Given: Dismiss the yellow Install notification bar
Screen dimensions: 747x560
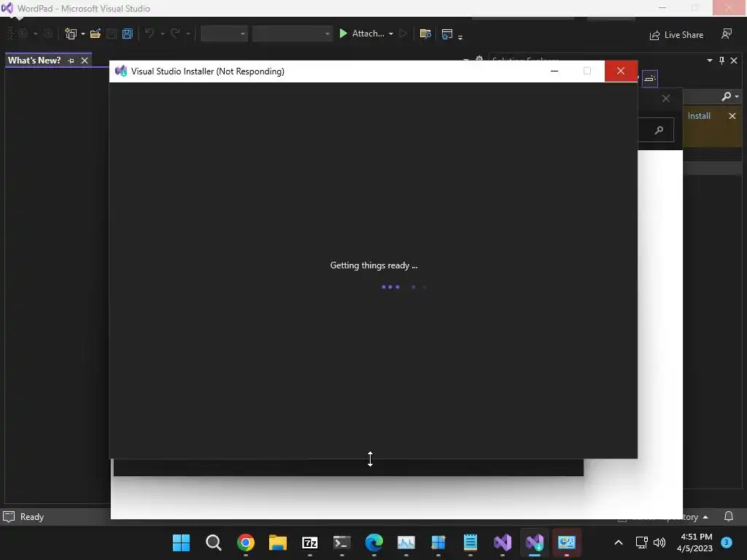Looking at the screenshot, I should click(732, 116).
